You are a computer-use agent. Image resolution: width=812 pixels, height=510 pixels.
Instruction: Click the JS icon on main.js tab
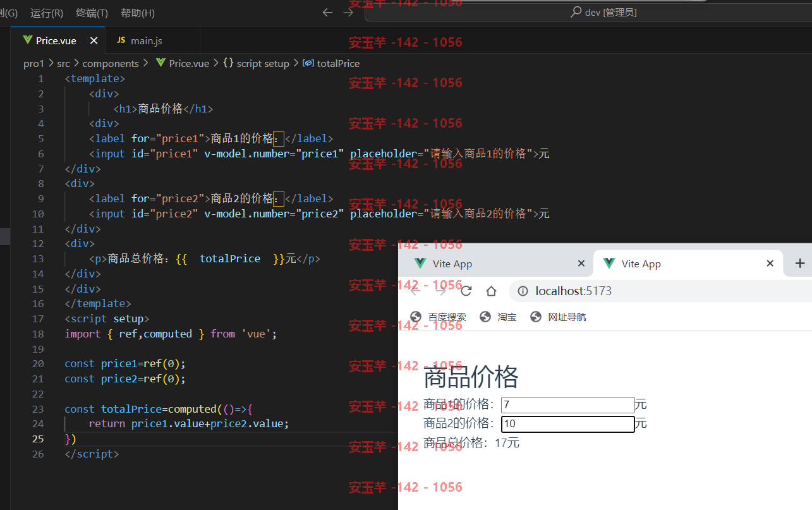point(121,40)
